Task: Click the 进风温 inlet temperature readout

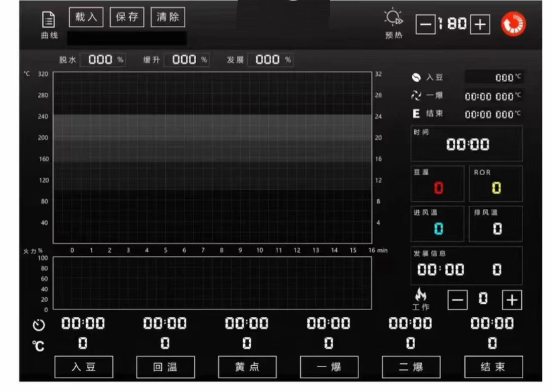Action: pyautogui.click(x=437, y=224)
